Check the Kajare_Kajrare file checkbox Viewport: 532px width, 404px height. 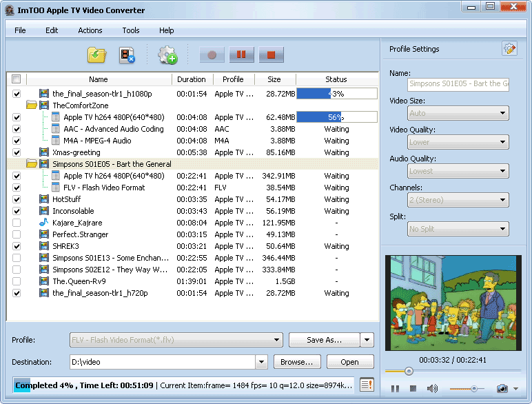(x=17, y=223)
